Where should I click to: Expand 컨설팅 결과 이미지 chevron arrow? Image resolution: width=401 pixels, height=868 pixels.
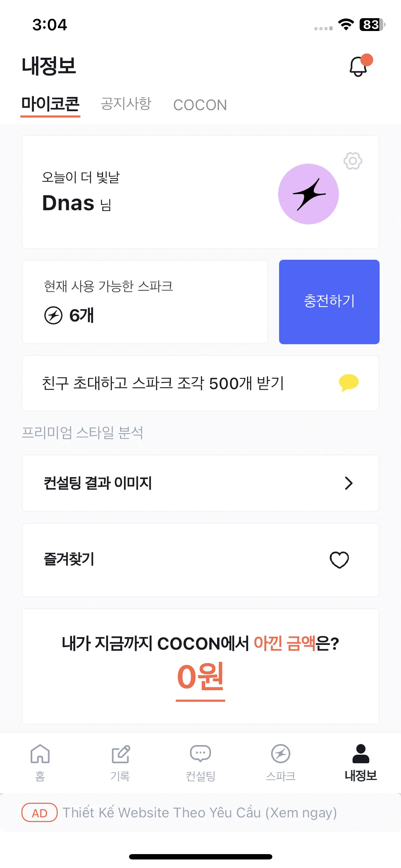click(x=349, y=483)
